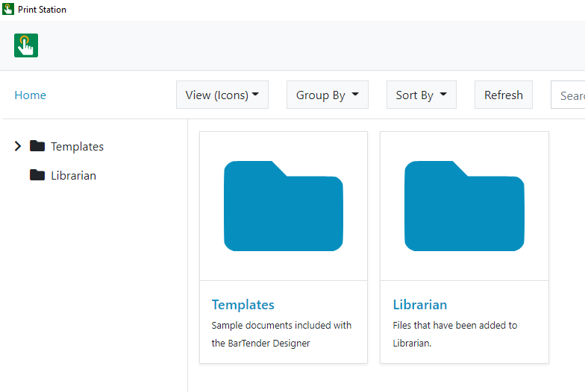Click the Librarian folder icon in sidebar tree

coord(37,174)
